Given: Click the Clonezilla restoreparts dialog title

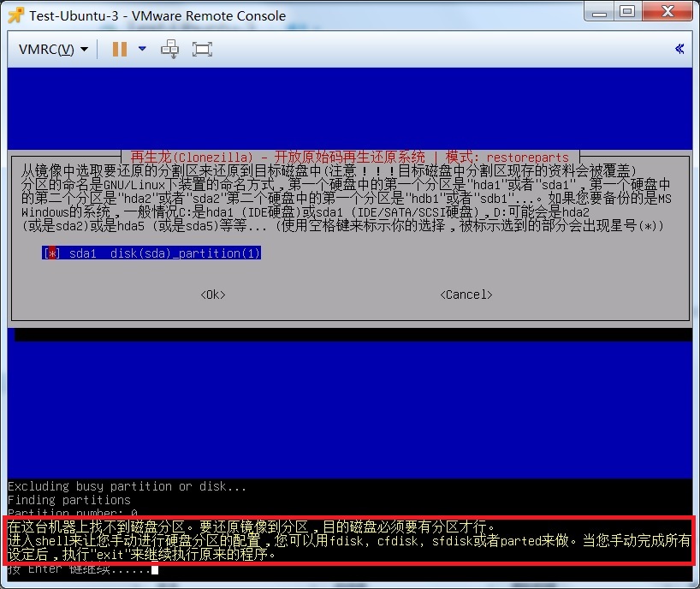Looking at the screenshot, I should coord(349,158).
